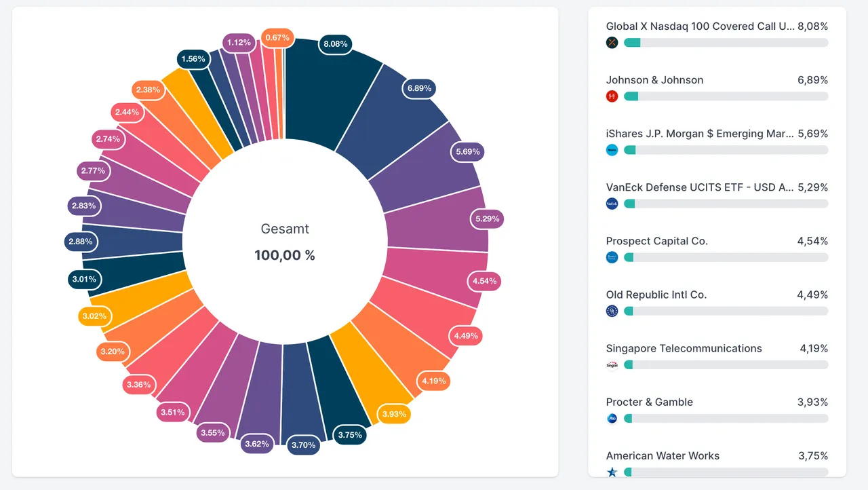Image resolution: width=868 pixels, height=490 pixels.
Task: Select the 2.83% label on donut chart
Action: [x=84, y=206]
